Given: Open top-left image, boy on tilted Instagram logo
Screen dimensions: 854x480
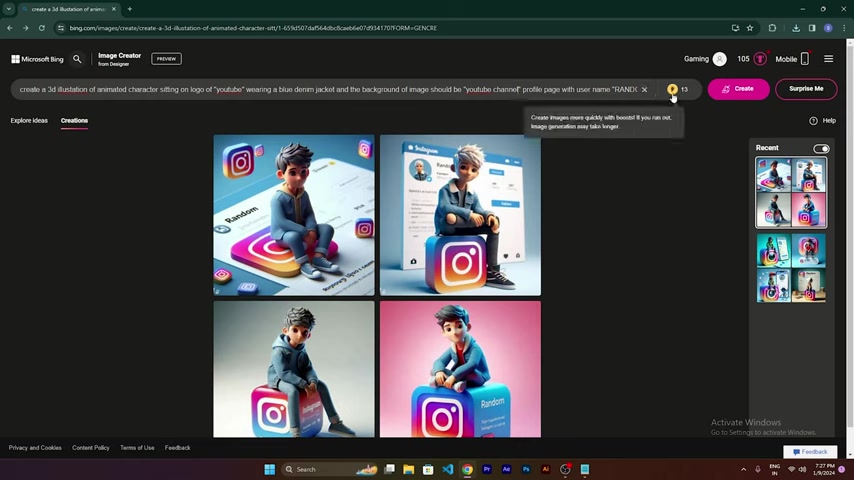Looking at the screenshot, I should tap(294, 215).
